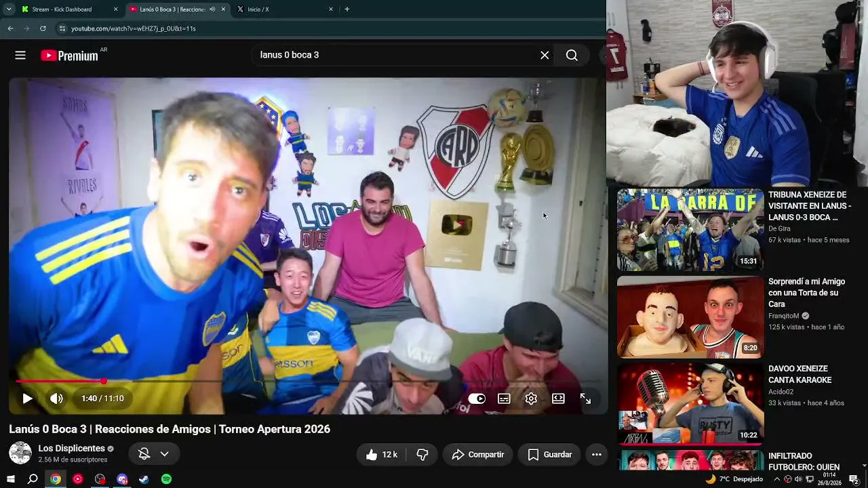Click the 1:40 / 11:10 time display
Screen dimensions: 868x488
click(x=102, y=399)
